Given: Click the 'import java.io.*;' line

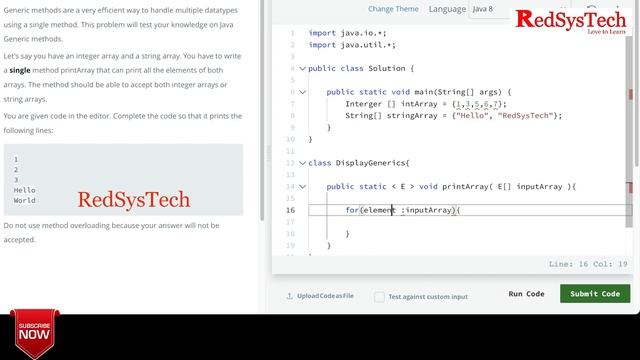Looking at the screenshot, I should pyautogui.click(x=347, y=33).
